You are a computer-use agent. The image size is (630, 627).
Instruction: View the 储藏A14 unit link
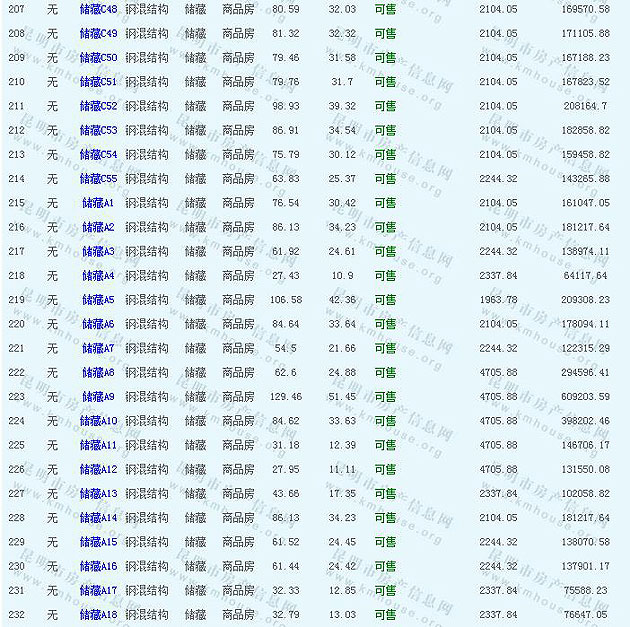(98, 518)
